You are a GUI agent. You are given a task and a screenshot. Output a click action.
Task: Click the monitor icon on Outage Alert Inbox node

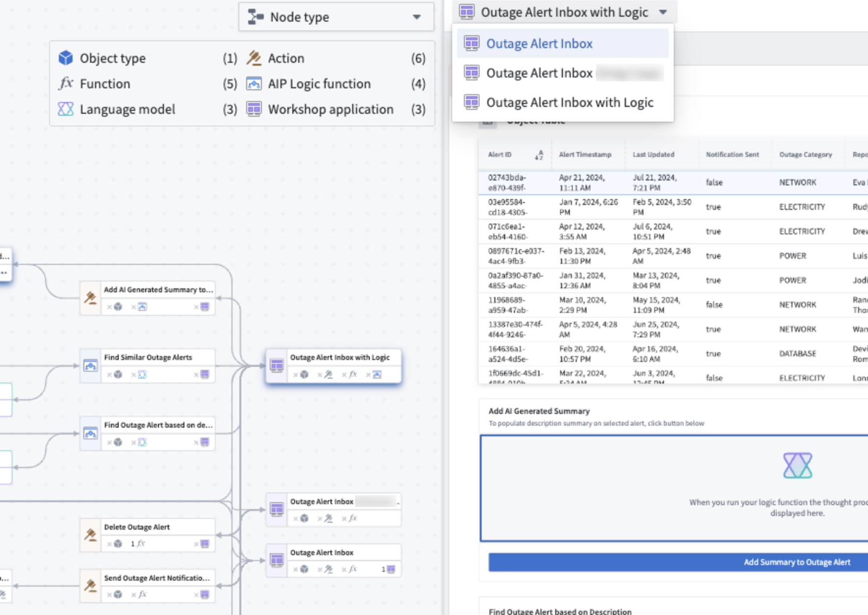(277, 559)
